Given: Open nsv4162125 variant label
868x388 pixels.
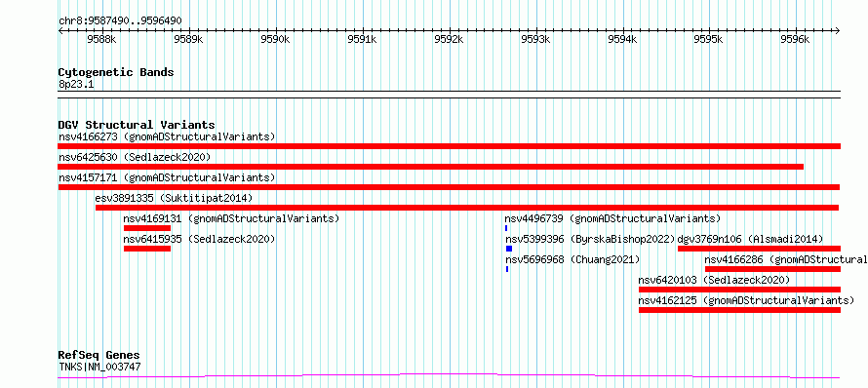Looking at the screenshot, I should (746, 300).
